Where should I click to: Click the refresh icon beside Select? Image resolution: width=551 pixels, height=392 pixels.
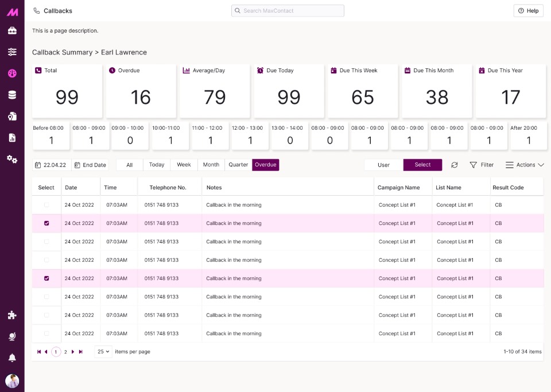(455, 165)
